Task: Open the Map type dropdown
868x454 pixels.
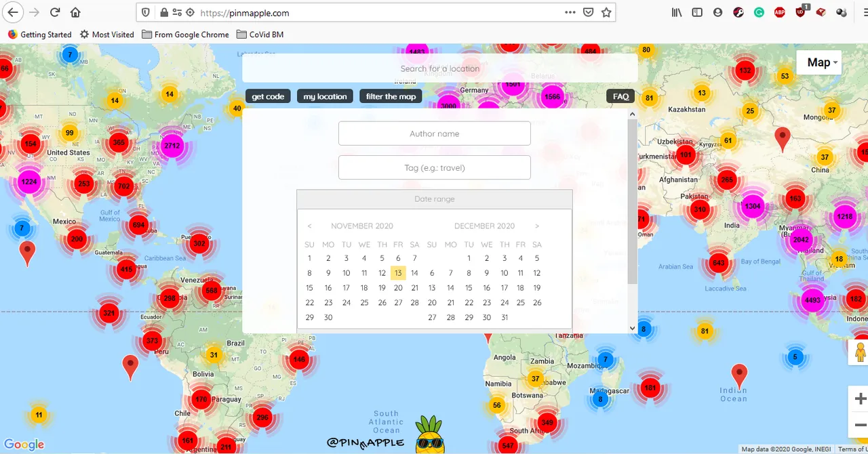Action: [x=819, y=62]
